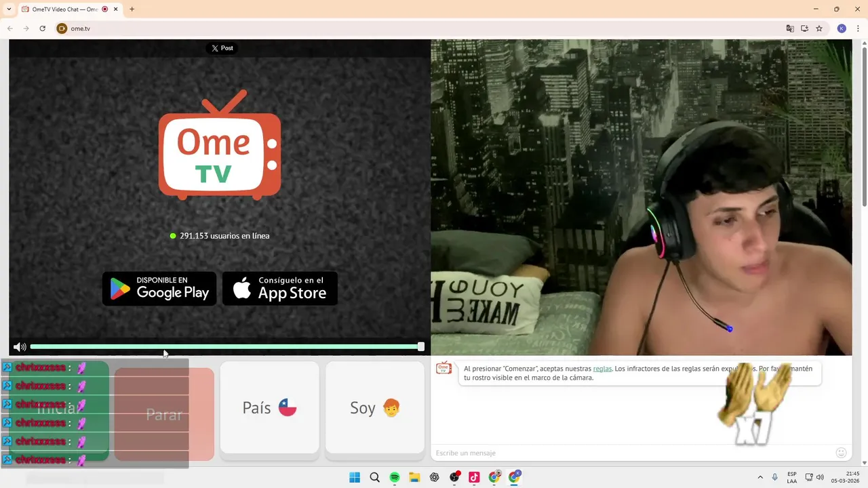868x488 pixels.
Task: Open the Windows Start menu
Action: (x=355, y=477)
